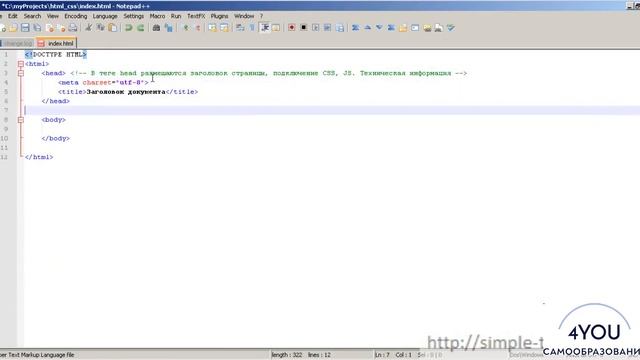Screen dimensions: 640x360
Task: Click the Close document toolbar icon
Action: [50, 28]
